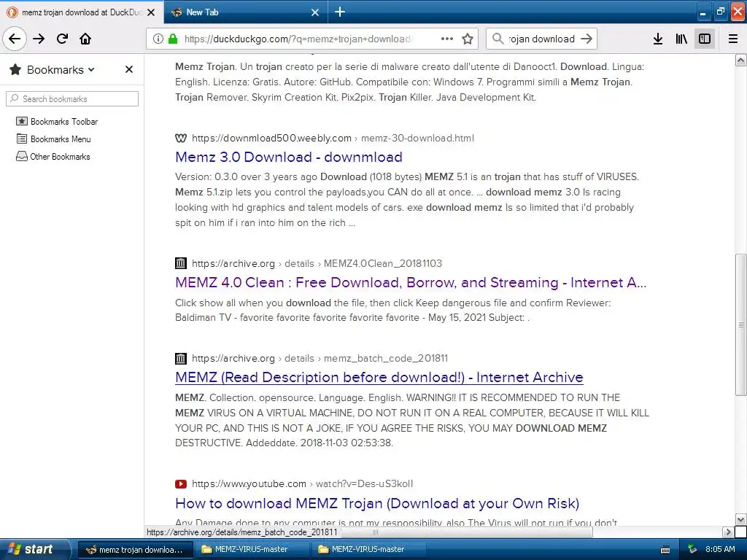The width and height of the screenshot is (747, 560).
Task: Click archive.org memz_batch_code_201811 URL
Action: [x=320, y=358]
